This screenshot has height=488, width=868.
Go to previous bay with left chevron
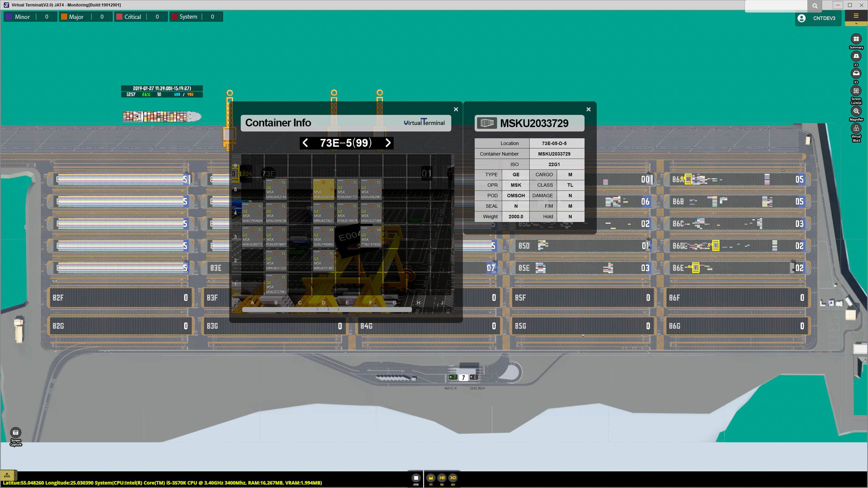[305, 143]
